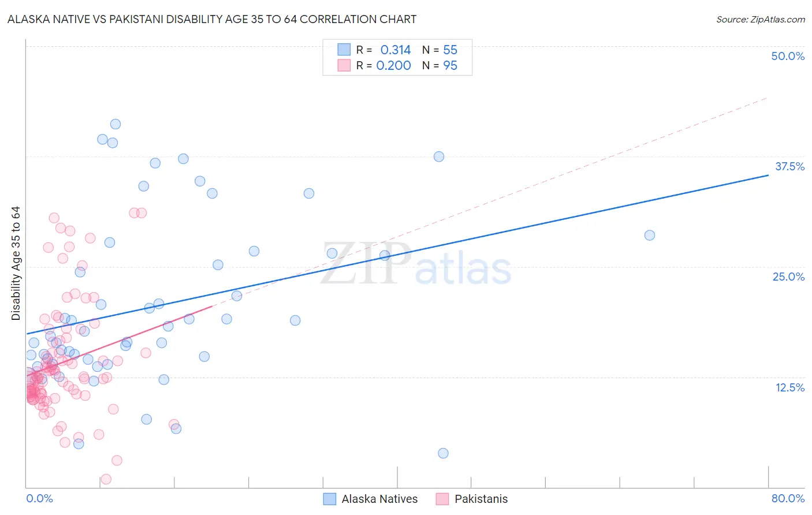812x515 pixels.
Task: Open the Source: ZipAtlas.com link
Action: point(761,19)
